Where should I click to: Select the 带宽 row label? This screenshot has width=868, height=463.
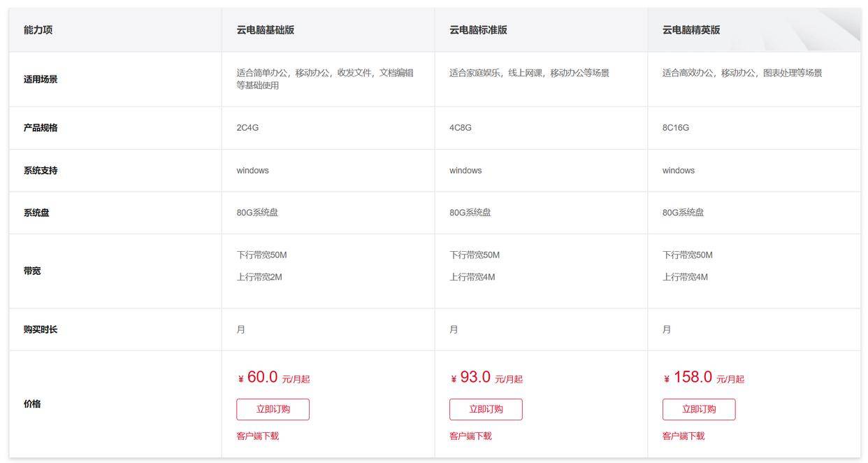[33, 271]
